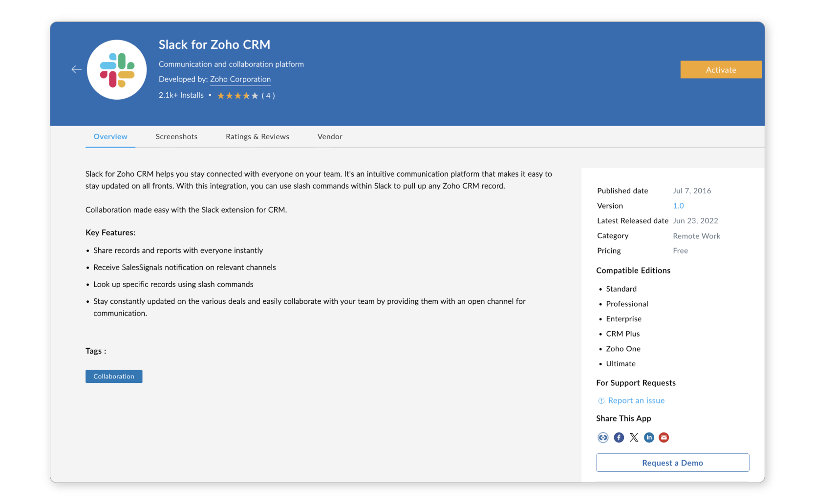The width and height of the screenshot is (815, 504).
Task: Click the Key Features heading
Action: click(x=110, y=232)
